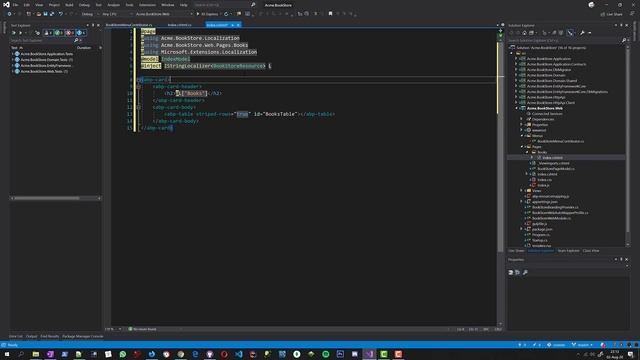640x360 pixels.
Task: Open Windows Start menu
Action: (7, 354)
